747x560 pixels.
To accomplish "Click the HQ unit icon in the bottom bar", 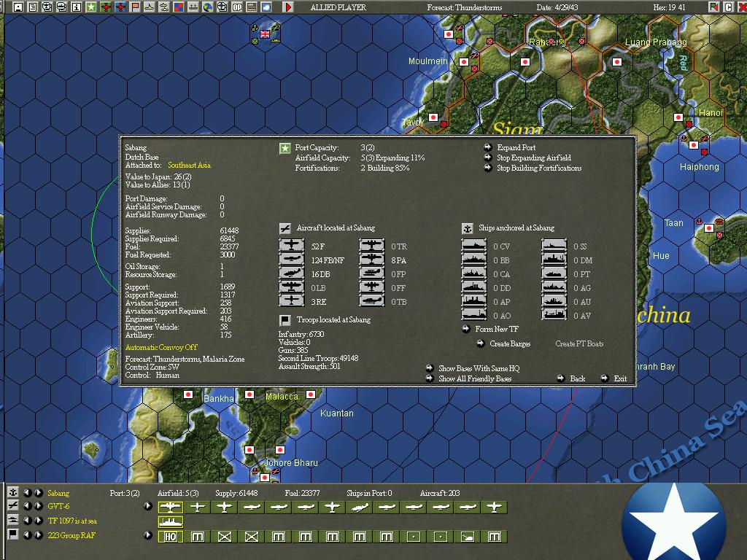I will click(170, 537).
